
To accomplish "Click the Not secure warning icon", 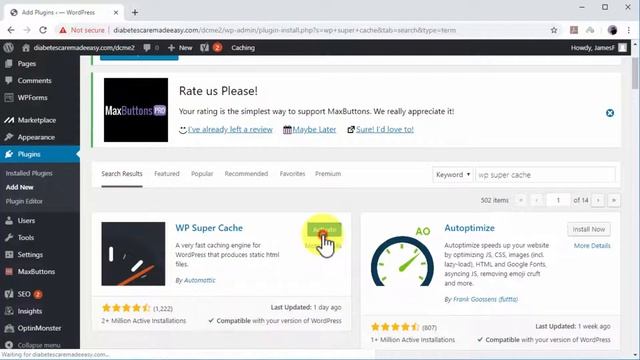I will click(63, 30).
